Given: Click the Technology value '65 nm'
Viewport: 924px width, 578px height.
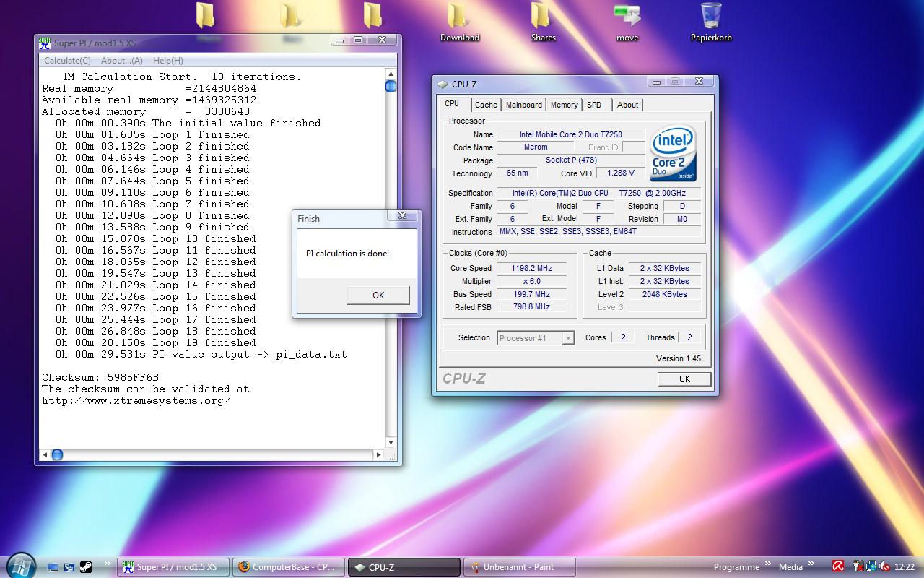Looking at the screenshot, I should click(517, 173).
